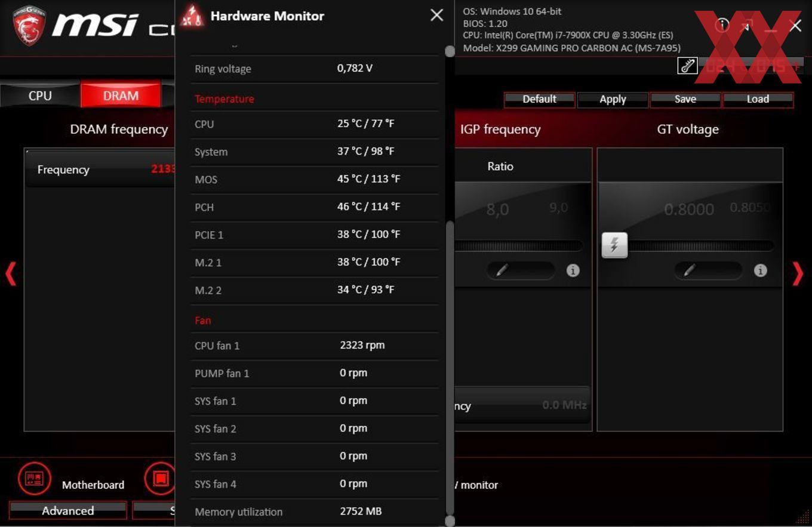This screenshot has height=527, width=812.
Task: Click the SYS fan 2 label
Action: 215,429
